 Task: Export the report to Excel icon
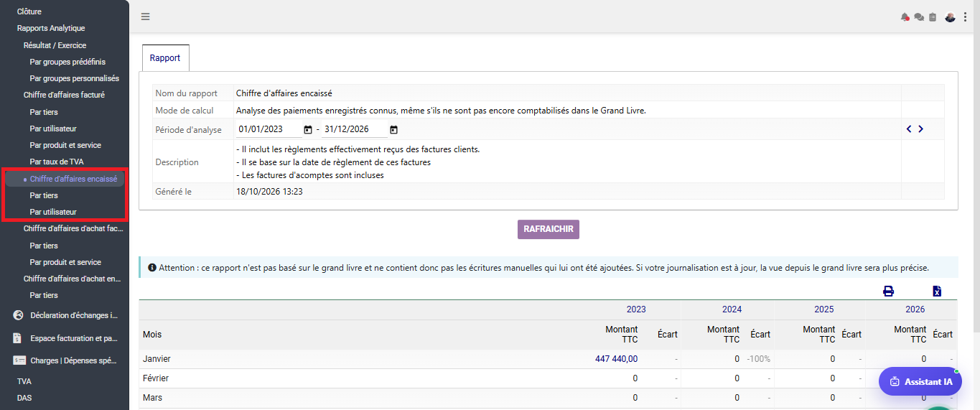coord(937,291)
